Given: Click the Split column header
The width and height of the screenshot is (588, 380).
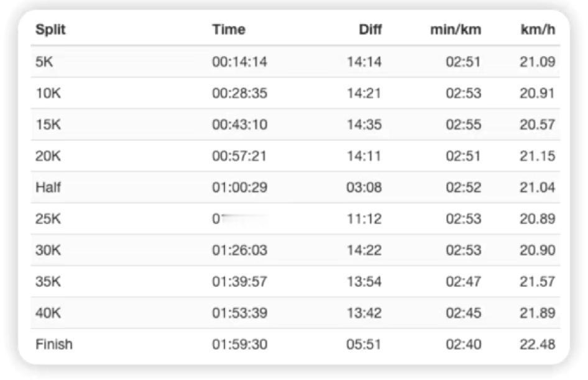Looking at the screenshot, I should 50,29.
